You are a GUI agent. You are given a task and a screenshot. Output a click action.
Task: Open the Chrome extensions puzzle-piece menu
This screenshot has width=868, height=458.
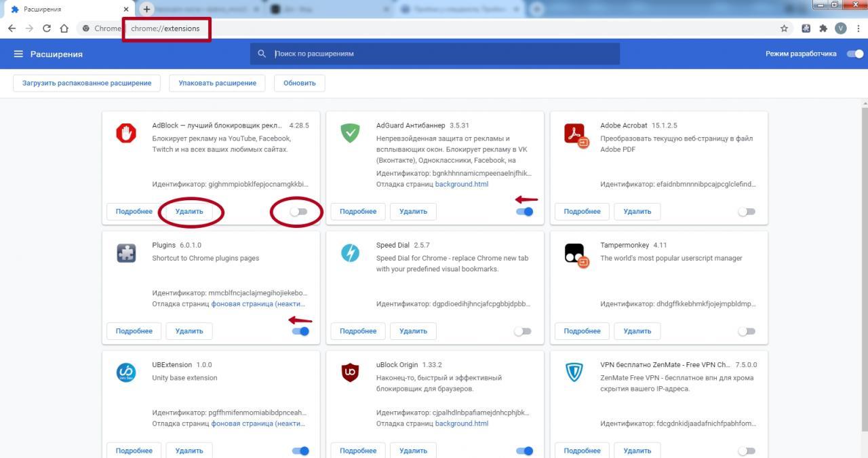[823, 28]
